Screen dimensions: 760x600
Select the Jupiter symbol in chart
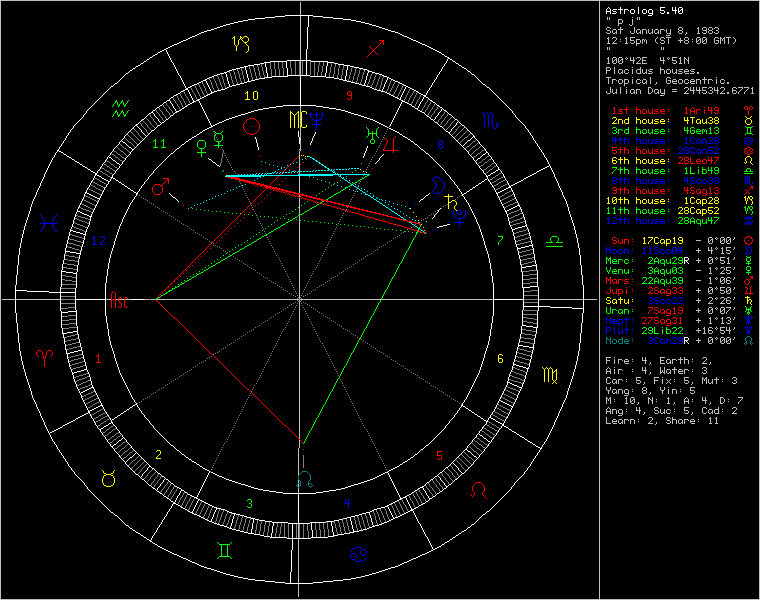click(391, 144)
